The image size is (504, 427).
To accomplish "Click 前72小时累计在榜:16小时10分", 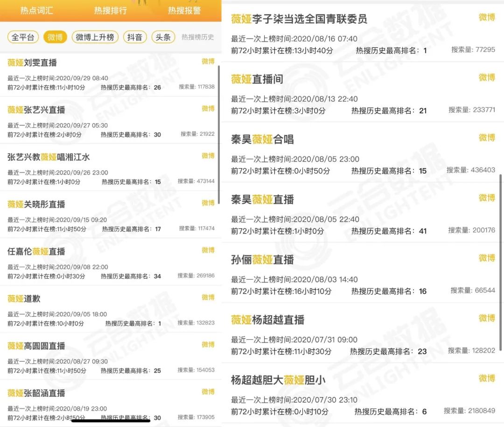I will [x=281, y=291].
